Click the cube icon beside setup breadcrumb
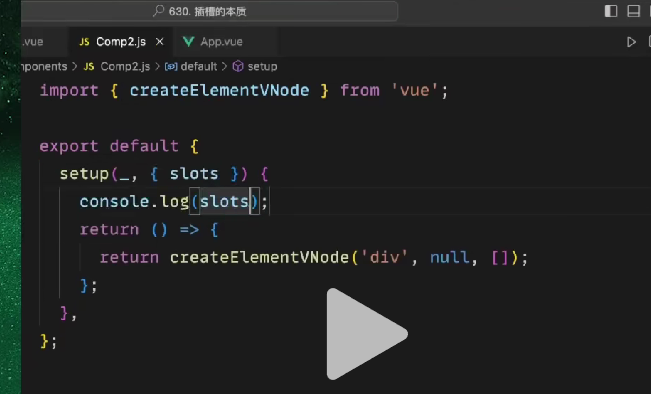Screen dimensions: 651x394 click(x=238, y=66)
